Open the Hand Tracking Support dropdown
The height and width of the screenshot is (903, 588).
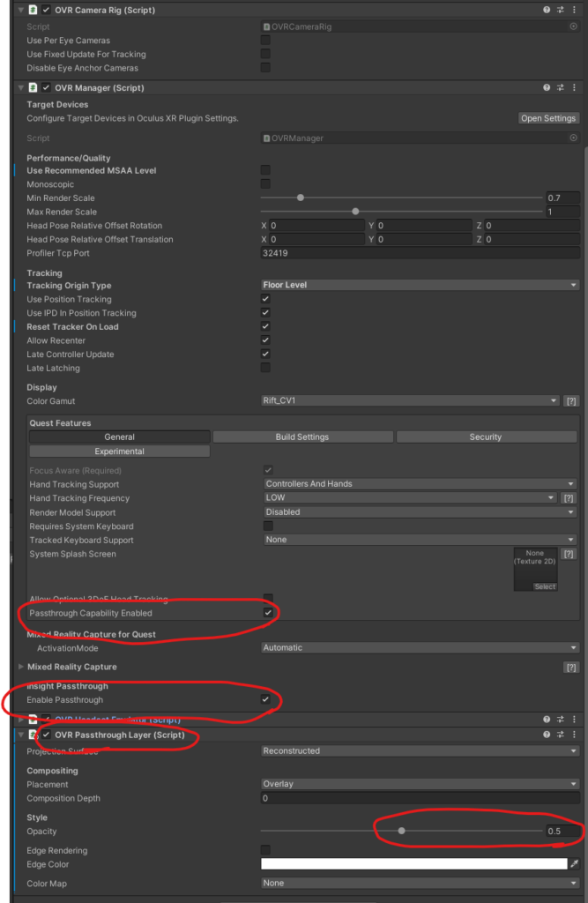(x=420, y=484)
